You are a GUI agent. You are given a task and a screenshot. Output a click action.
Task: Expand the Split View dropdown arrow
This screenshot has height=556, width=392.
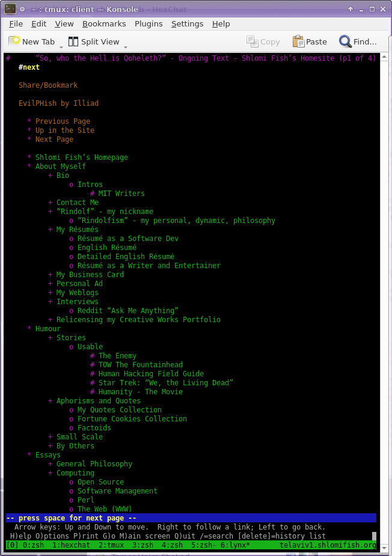(126, 47)
